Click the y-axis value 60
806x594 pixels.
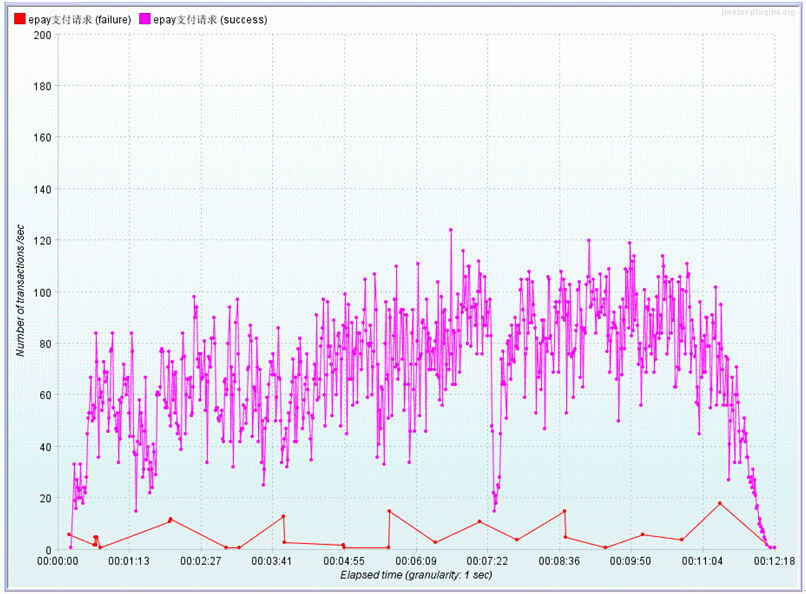coord(45,395)
